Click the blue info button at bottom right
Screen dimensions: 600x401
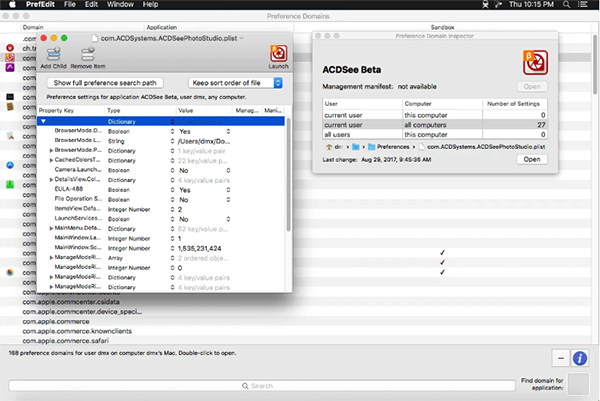click(x=580, y=359)
